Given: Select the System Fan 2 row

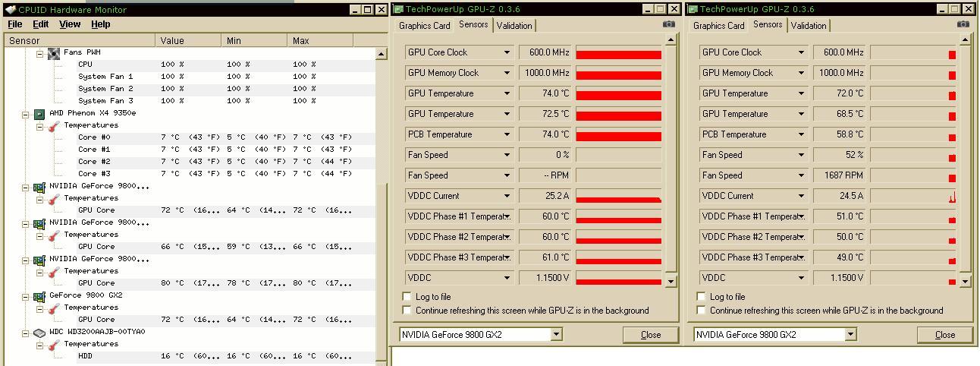Looking at the screenshot, I should (x=225, y=89).
